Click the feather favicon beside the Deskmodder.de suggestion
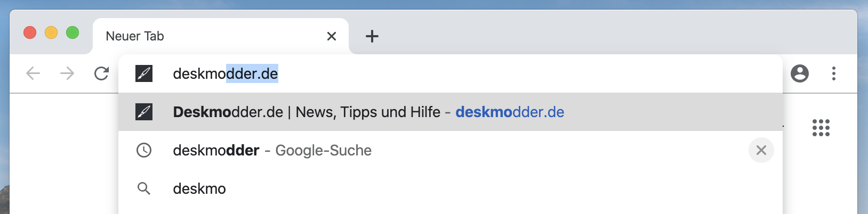Viewport: 868px width, 214px height. coord(144,112)
